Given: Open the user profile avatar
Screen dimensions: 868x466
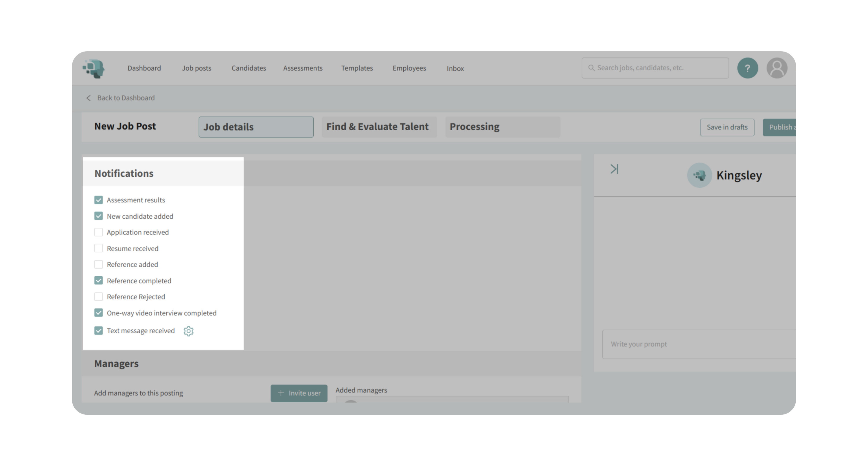Looking at the screenshot, I should click(x=777, y=68).
